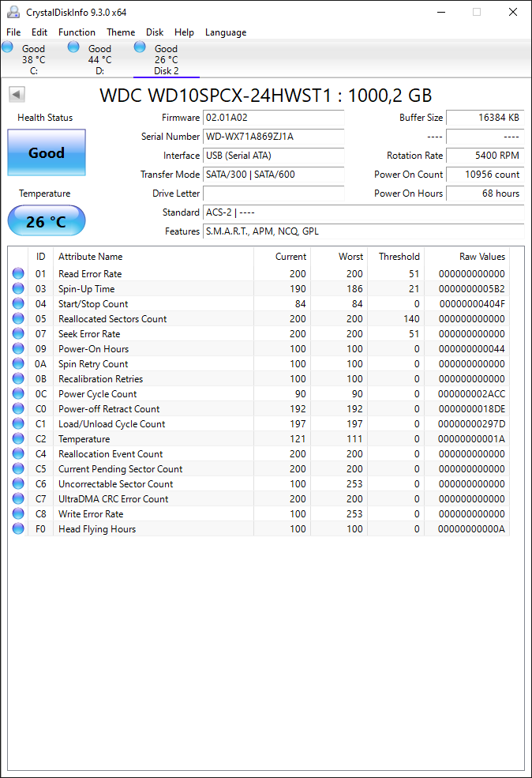Click the Interface field USB (Serial ATA)
Image resolution: width=532 pixels, height=778 pixels.
(274, 156)
